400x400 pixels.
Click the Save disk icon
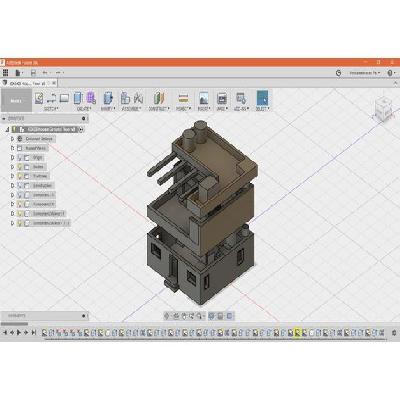[33, 73]
